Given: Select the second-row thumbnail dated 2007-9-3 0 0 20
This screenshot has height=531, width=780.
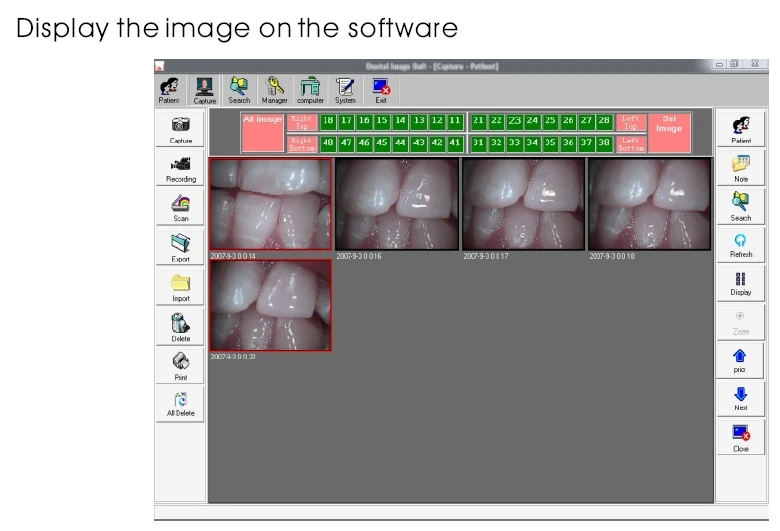Looking at the screenshot, I should (x=271, y=305).
